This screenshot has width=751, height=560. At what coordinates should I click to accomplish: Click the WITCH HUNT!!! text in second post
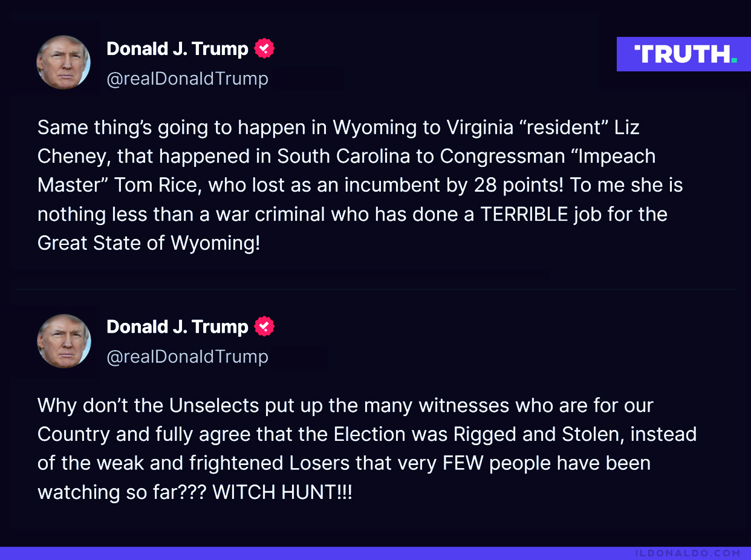[x=282, y=492]
